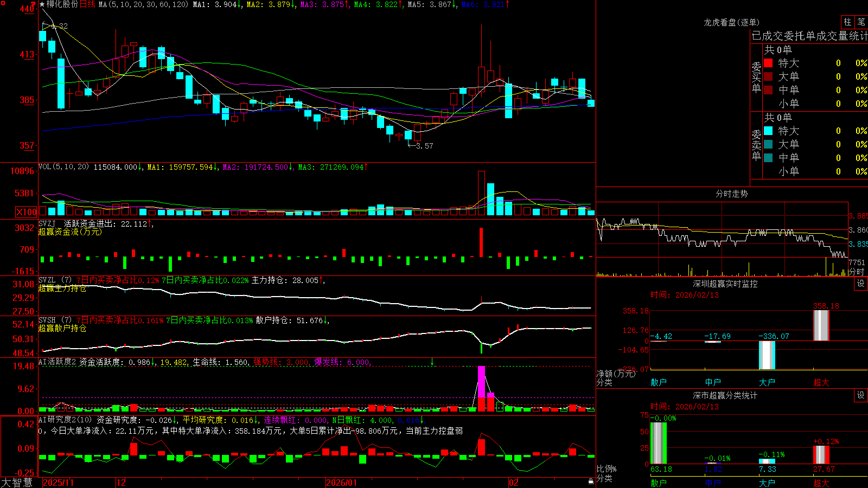Viewport: 868px width, 488px height.
Task: Click the 委卖单 section label
Action: pos(756,145)
